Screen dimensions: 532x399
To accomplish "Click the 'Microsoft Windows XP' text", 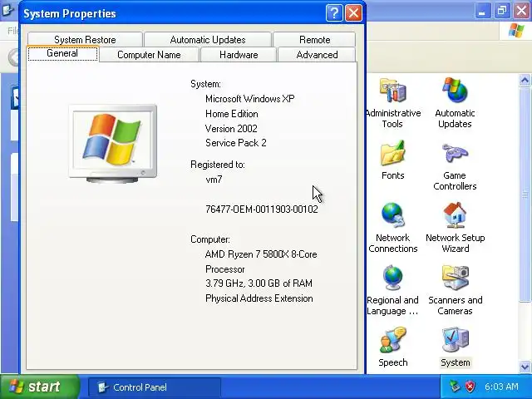I will (249, 99).
